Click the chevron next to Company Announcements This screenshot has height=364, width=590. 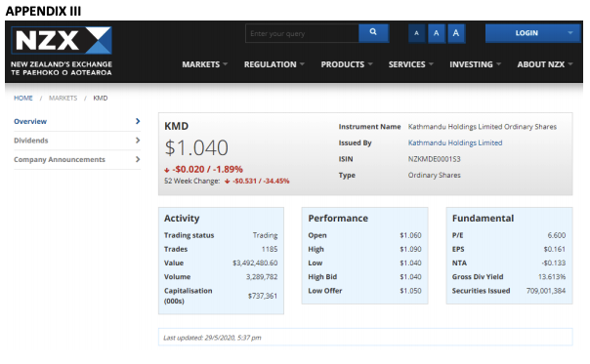(x=138, y=159)
